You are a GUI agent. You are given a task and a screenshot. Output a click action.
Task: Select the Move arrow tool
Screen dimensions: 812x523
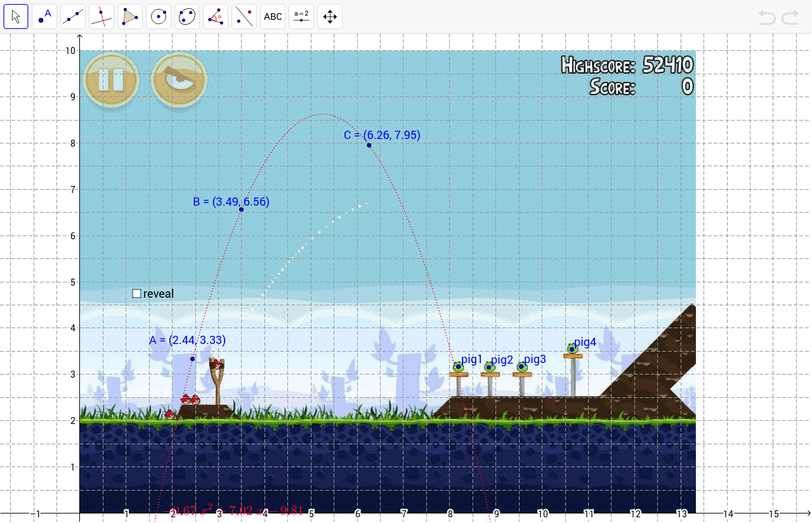16,17
